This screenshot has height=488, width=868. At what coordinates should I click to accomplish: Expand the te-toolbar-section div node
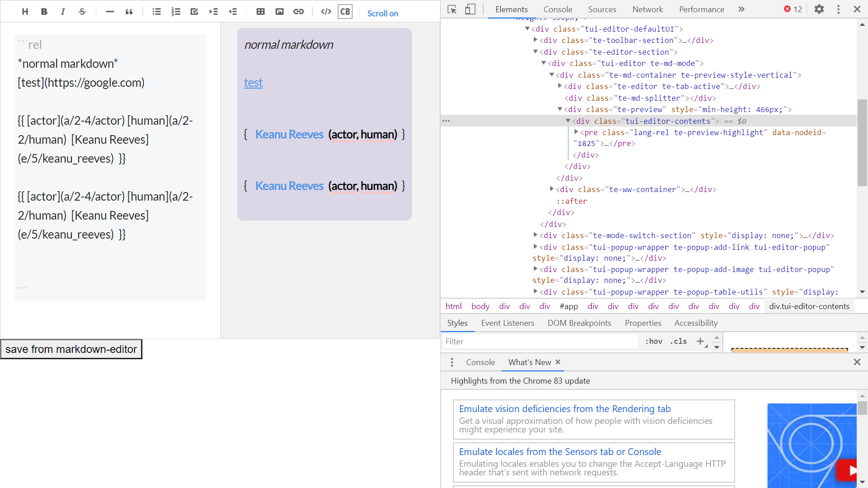coord(536,40)
